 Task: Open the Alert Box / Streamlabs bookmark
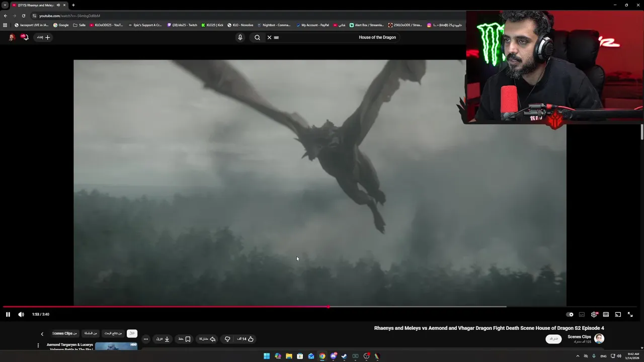[x=367, y=25]
